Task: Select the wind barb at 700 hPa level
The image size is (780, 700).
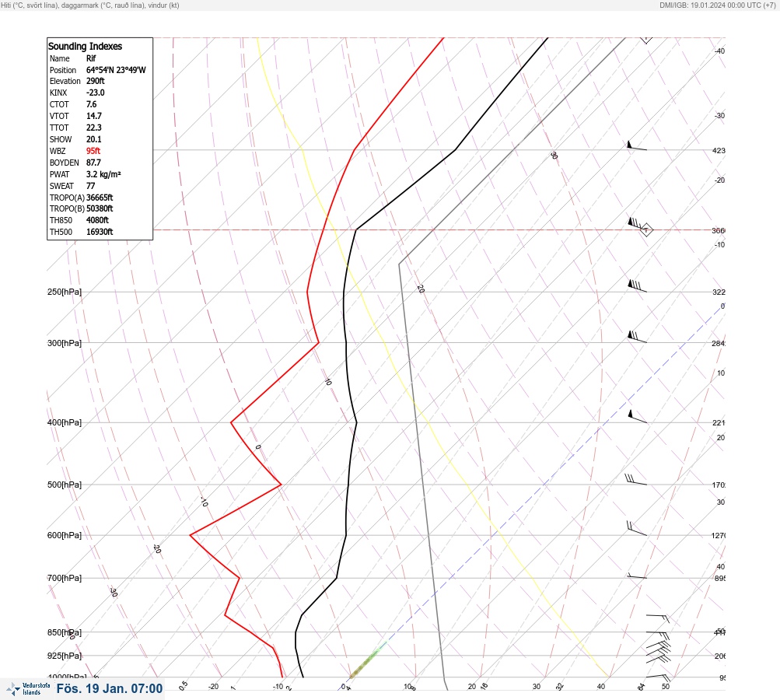Action: [x=637, y=576]
